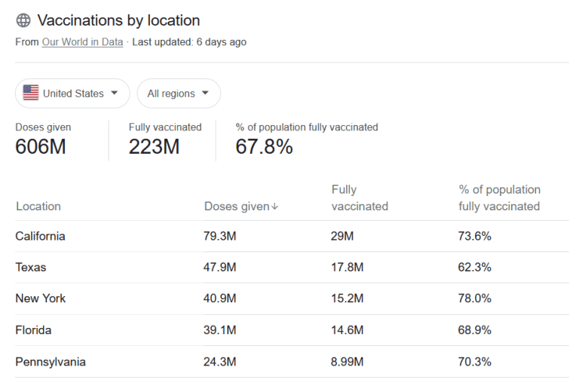Click the caret arrow in All regions selector
The width and height of the screenshot is (579, 392).
pyautogui.click(x=205, y=93)
